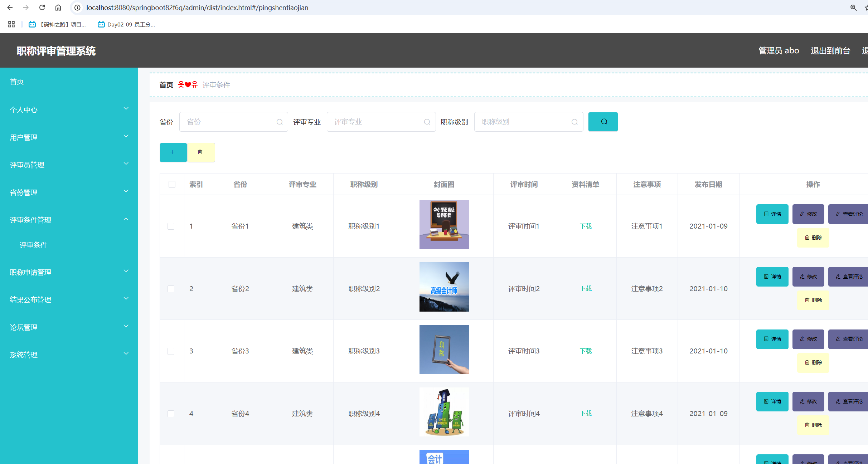Reload the page with browser refresh icon

42,8
